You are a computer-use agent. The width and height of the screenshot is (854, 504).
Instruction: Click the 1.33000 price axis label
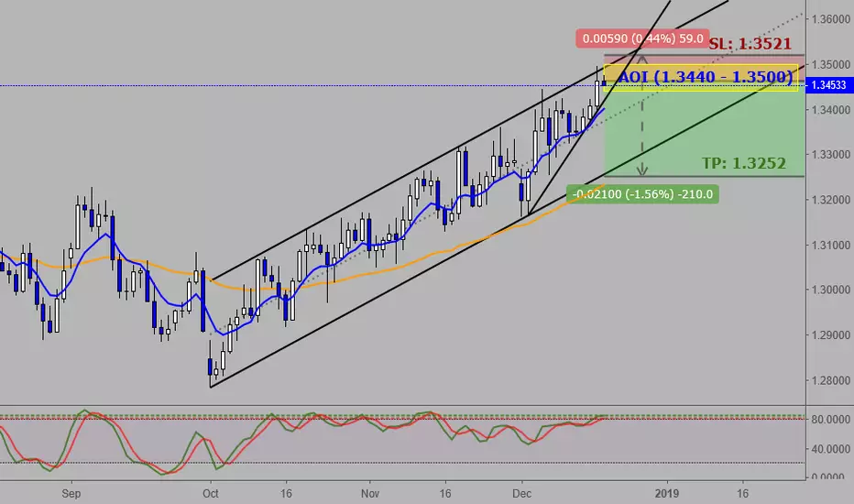(x=830, y=155)
